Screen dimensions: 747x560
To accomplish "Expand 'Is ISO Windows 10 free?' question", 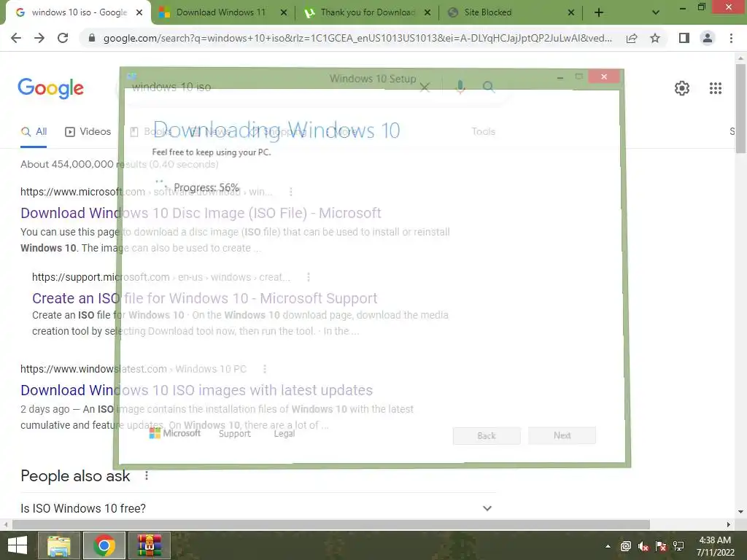I will click(487, 508).
